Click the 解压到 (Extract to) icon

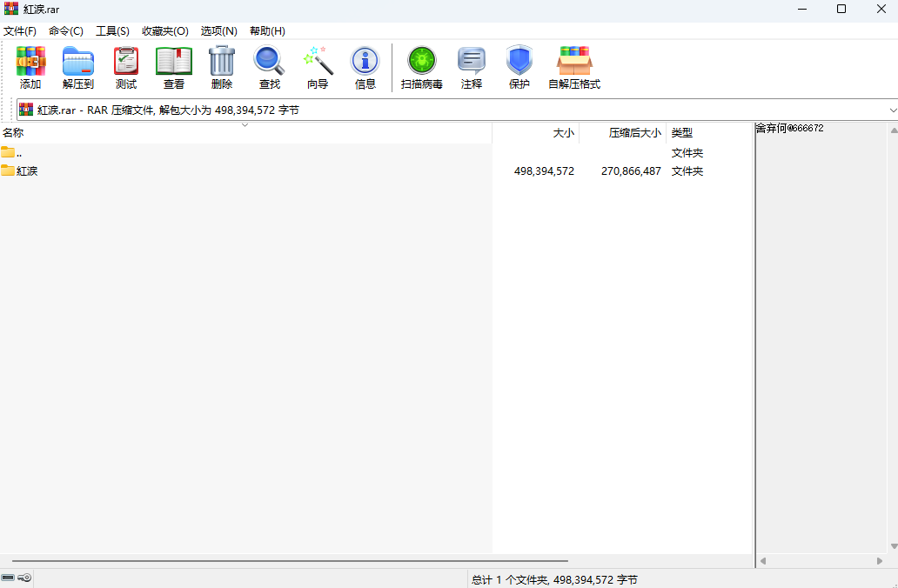78,68
